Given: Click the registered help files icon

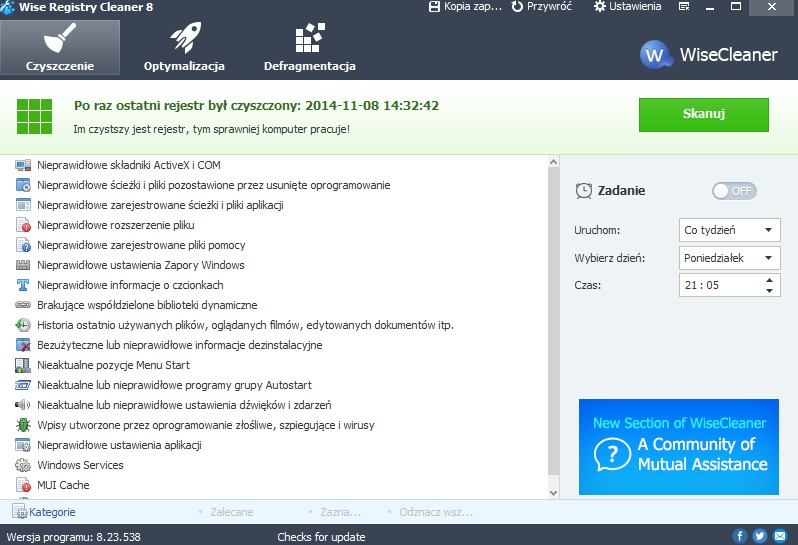Looking at the screenshot, I should click(23, 245).
